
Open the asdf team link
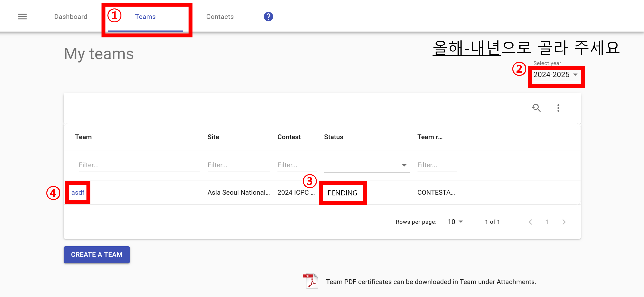(x=78, y=192)
